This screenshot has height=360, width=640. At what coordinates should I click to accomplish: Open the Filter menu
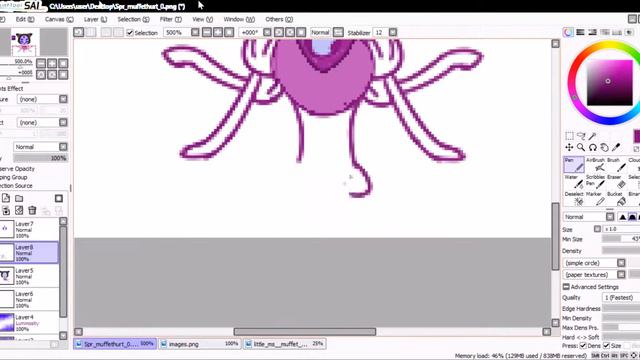[x=170, y=19]
